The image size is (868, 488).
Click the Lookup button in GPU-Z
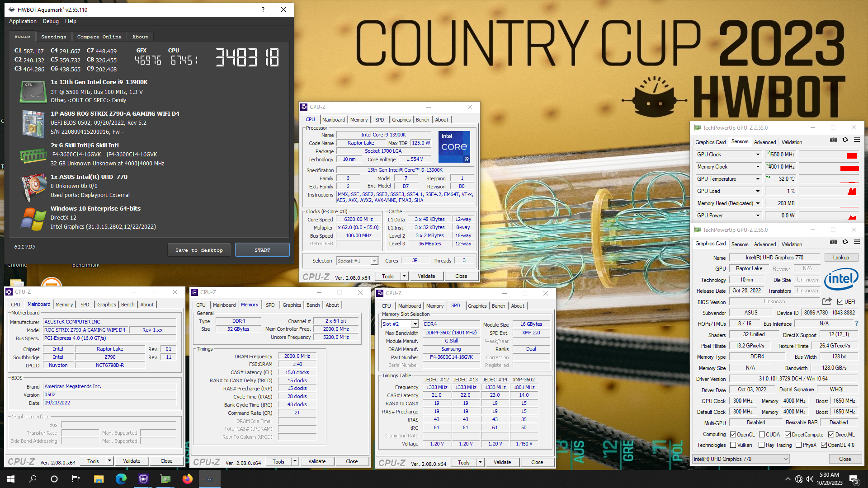pos(841,258)
